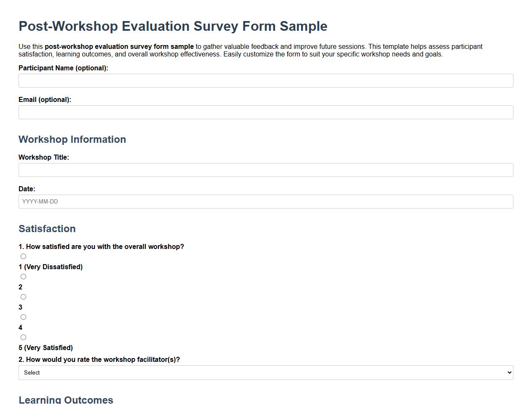Click the Date label above the date field
Screen dimensions: 532x404
[27, 189]
